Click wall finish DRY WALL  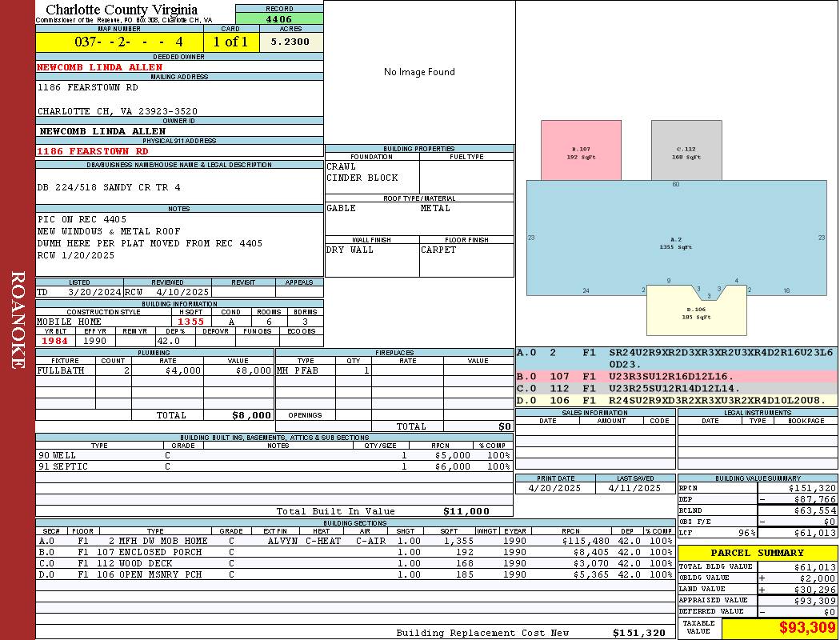(x=350, y=250)
